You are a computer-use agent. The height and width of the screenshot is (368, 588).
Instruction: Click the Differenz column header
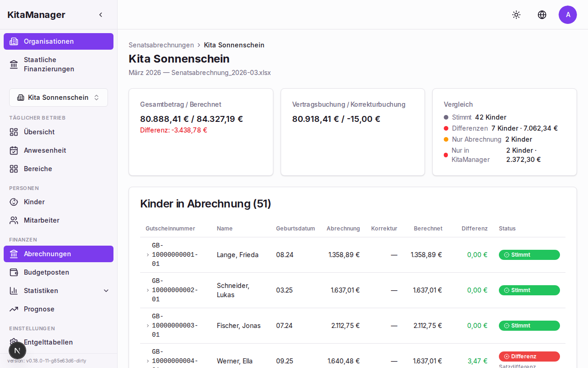pyautogui.click(x=475, y=229)
